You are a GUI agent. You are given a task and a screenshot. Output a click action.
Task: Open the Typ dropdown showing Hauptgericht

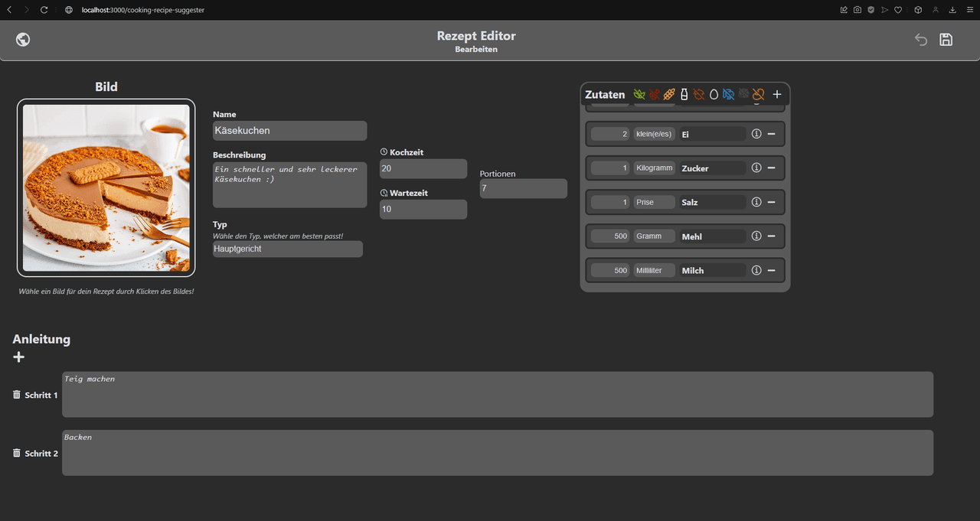(287, 249)
